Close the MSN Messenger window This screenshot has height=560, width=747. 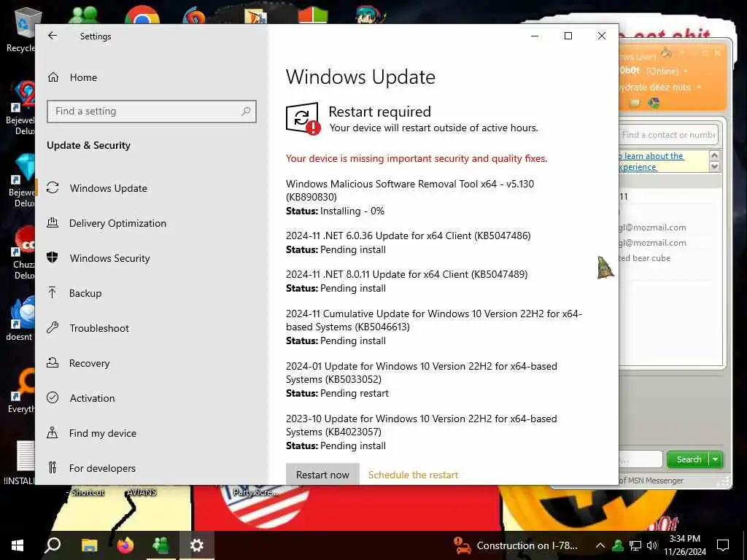pyautogui.click(x=718, y=52)
